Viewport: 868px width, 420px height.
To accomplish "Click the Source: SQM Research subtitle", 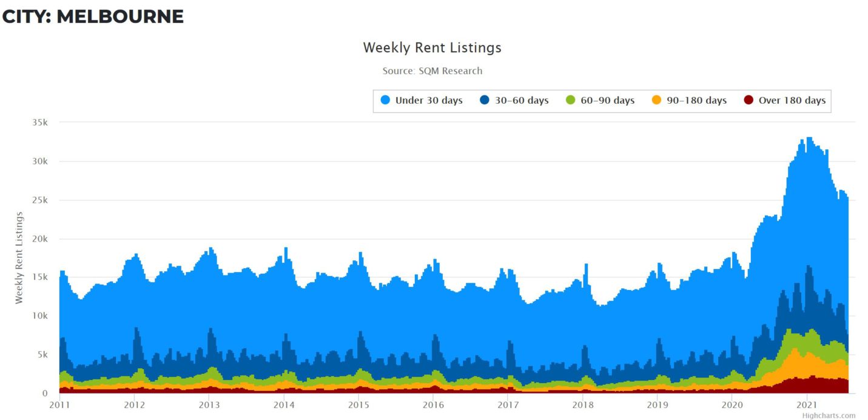I will (432, 71).
